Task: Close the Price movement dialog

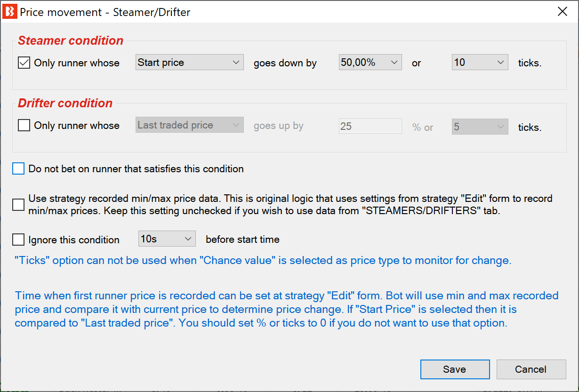Action: 563,12
